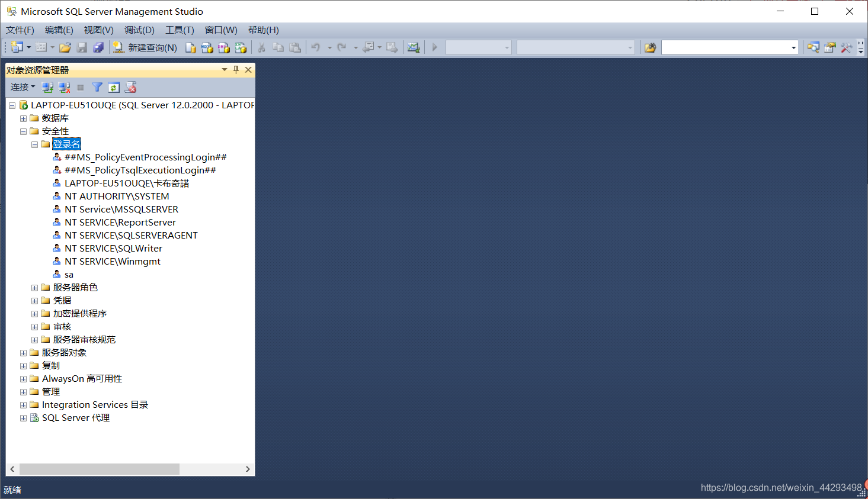Click the Undo arrow icon
This screenshot has width=868, height=499.
(x=316, y=47)
